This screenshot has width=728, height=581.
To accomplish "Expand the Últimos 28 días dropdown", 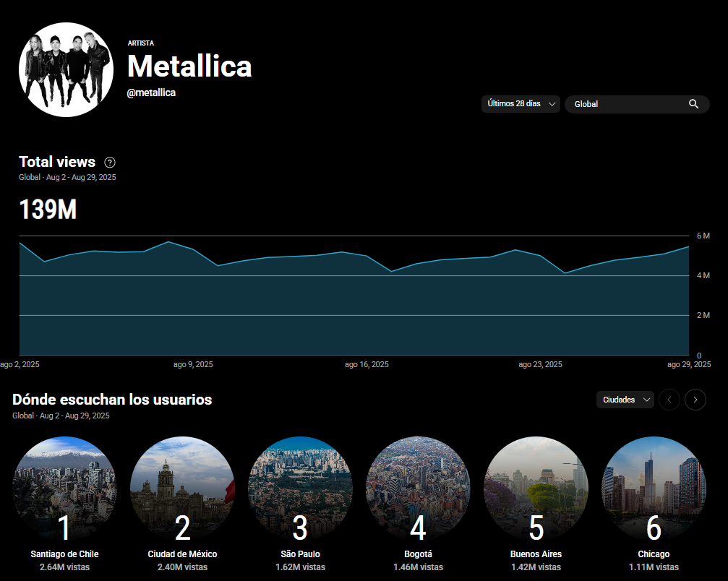I will click(521, 104).
